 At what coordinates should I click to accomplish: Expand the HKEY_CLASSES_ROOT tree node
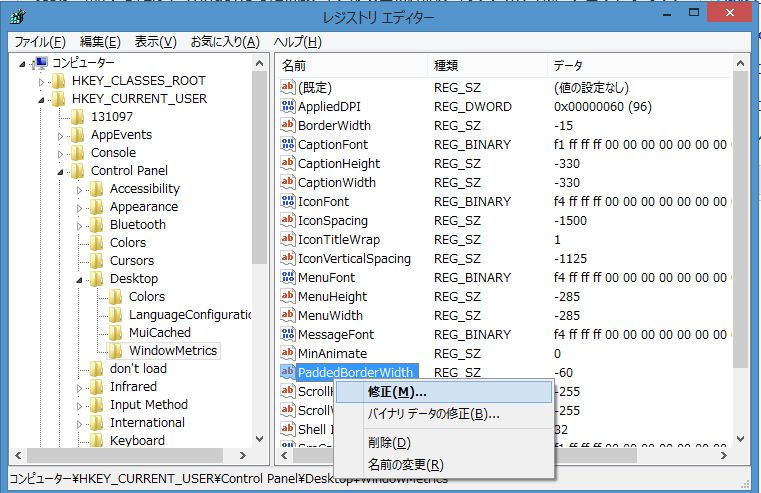42,81
